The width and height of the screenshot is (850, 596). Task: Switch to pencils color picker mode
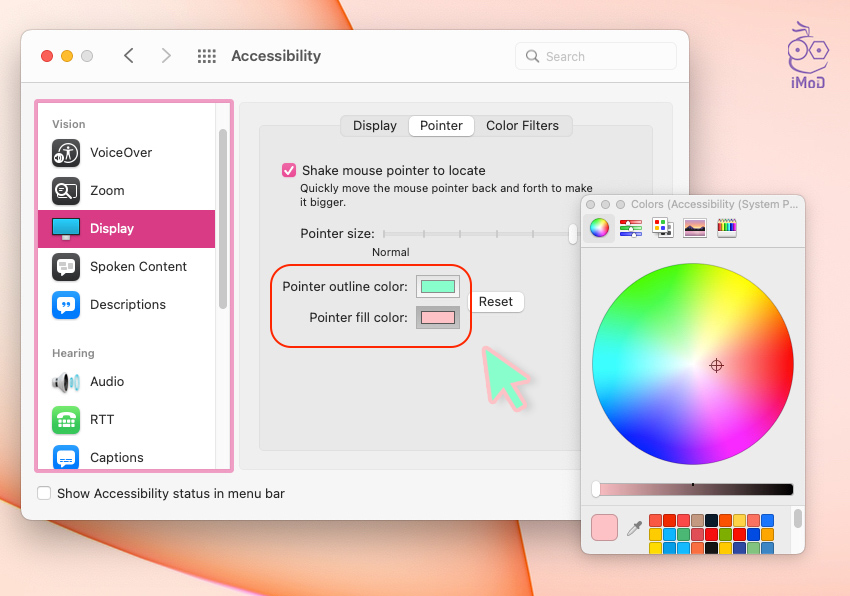[727, 228]
